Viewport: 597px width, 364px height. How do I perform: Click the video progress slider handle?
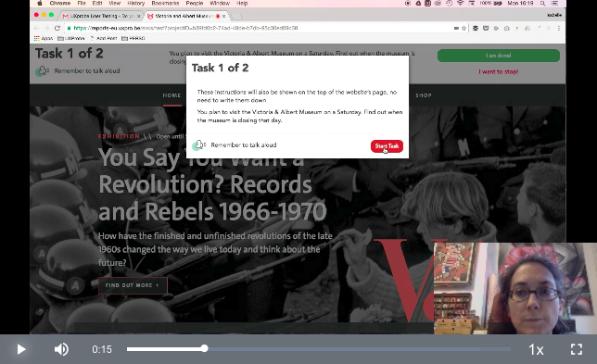(x=205, y=348)
